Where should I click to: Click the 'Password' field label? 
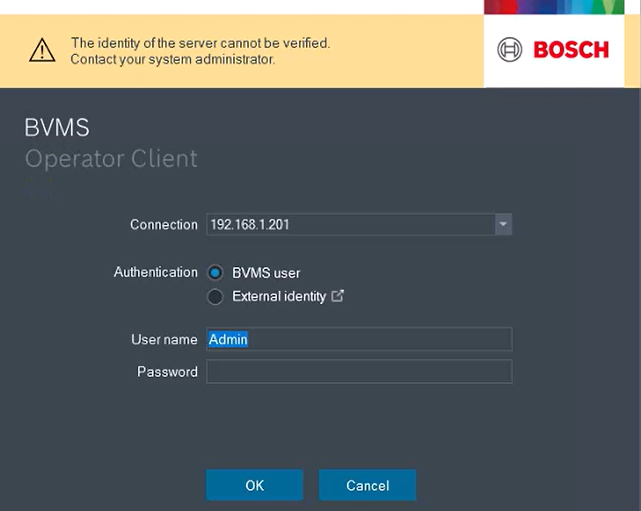point(167,372)
